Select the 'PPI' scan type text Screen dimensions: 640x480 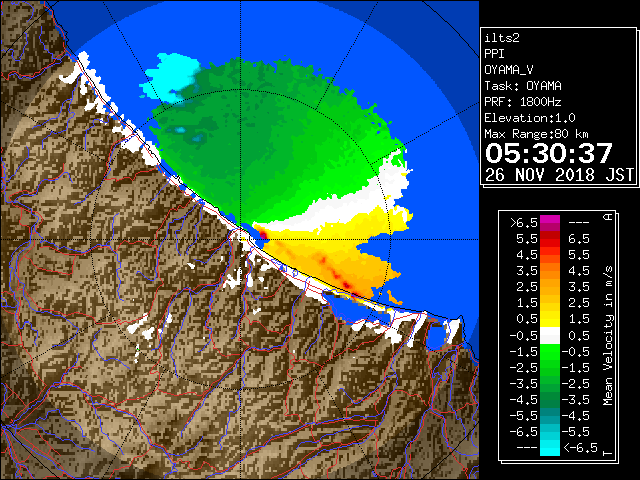point(494,54)
